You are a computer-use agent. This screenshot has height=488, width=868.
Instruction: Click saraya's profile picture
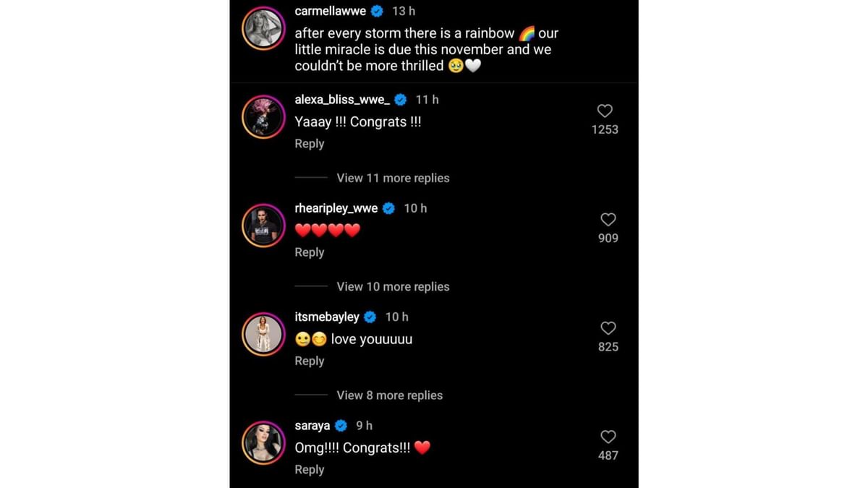(x=263, y=442)
